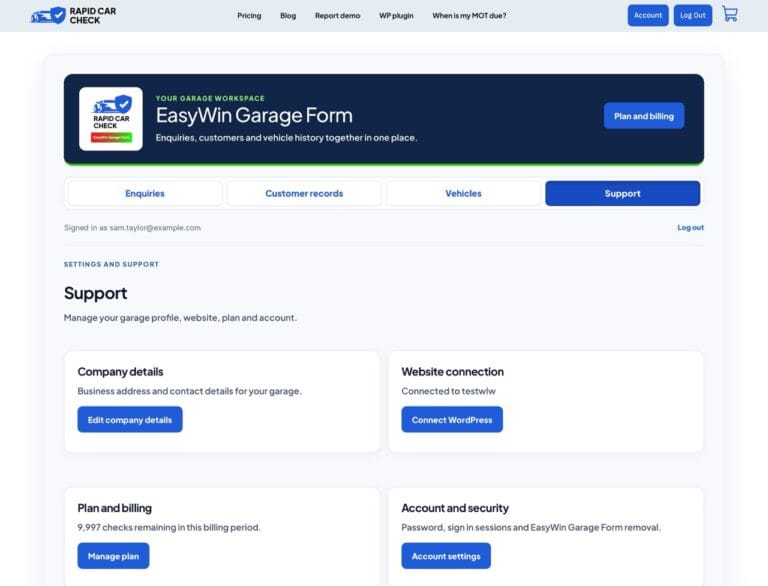
Task: Click the Account button in header
Action: pos(648,15)
